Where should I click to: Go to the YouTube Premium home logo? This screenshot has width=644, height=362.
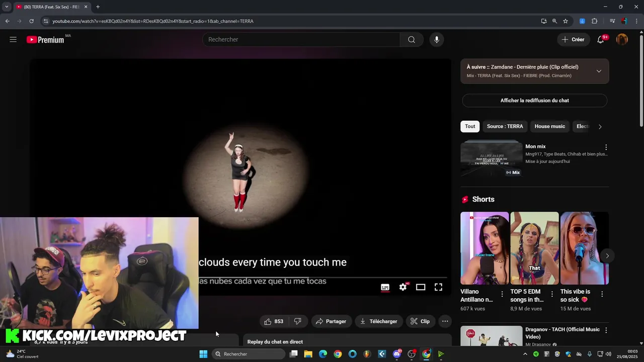[x=45, y=40]
